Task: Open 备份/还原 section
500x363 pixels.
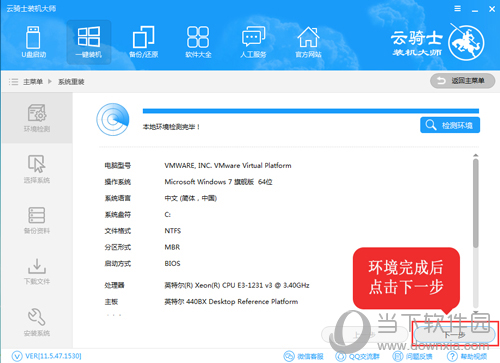Action: click(144, 42)
